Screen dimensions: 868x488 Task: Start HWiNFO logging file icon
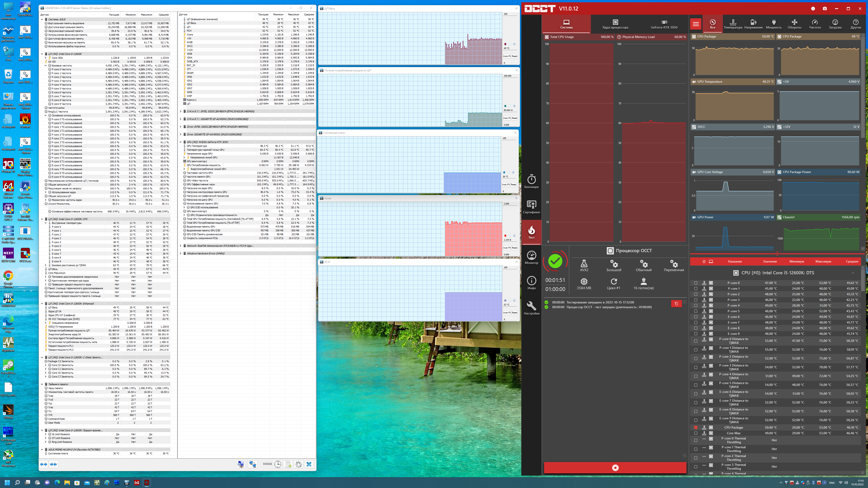point(288,464)
